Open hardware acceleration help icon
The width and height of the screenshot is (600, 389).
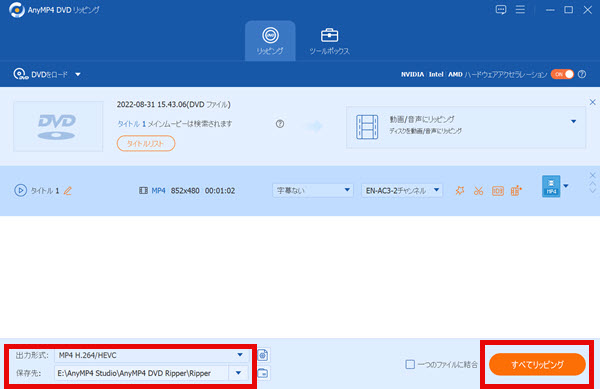(582, 74)
